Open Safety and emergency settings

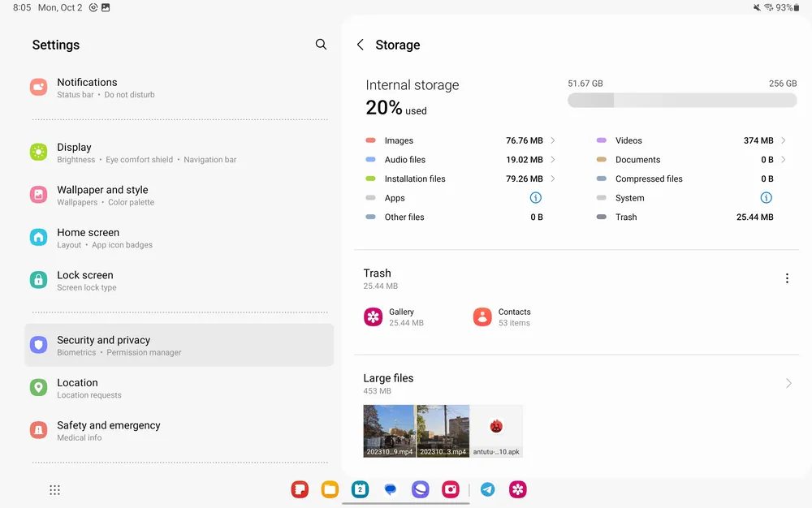tap(179, 430)
